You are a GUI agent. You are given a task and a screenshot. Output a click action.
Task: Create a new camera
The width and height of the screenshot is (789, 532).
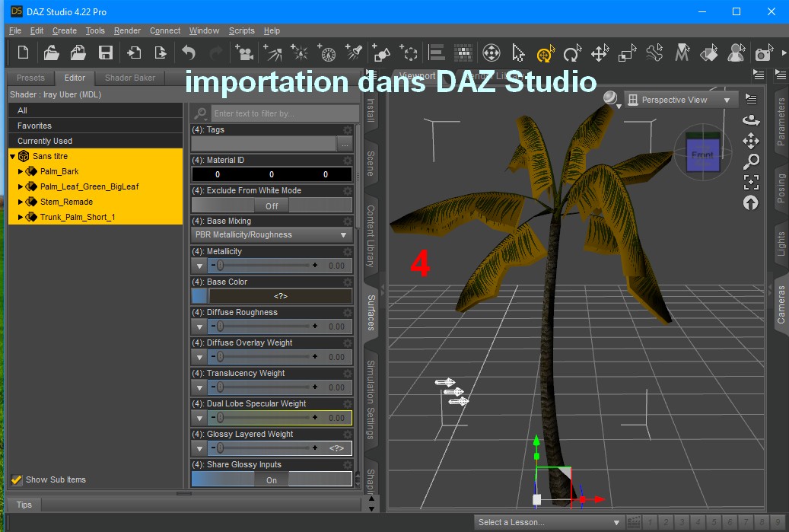click(x=243, y=53)
